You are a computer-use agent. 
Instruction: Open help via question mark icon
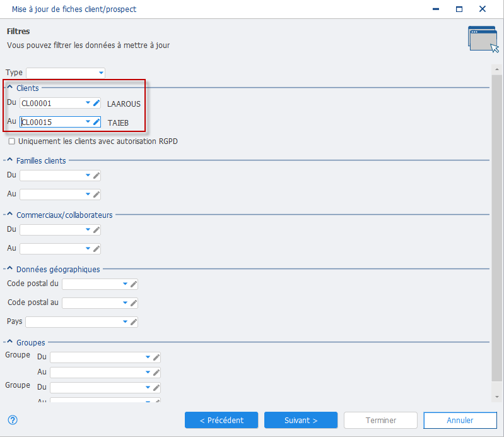(x=13, y=420)
